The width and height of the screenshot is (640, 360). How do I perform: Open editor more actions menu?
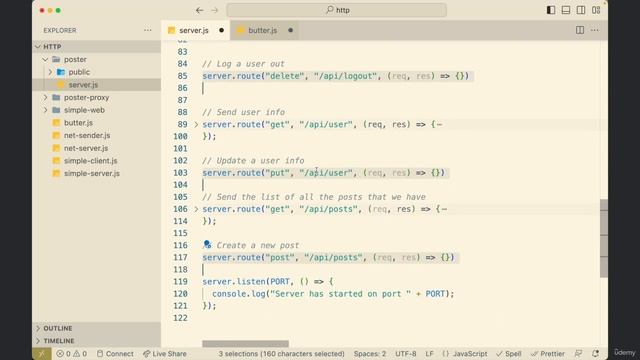tap(595, 30)
